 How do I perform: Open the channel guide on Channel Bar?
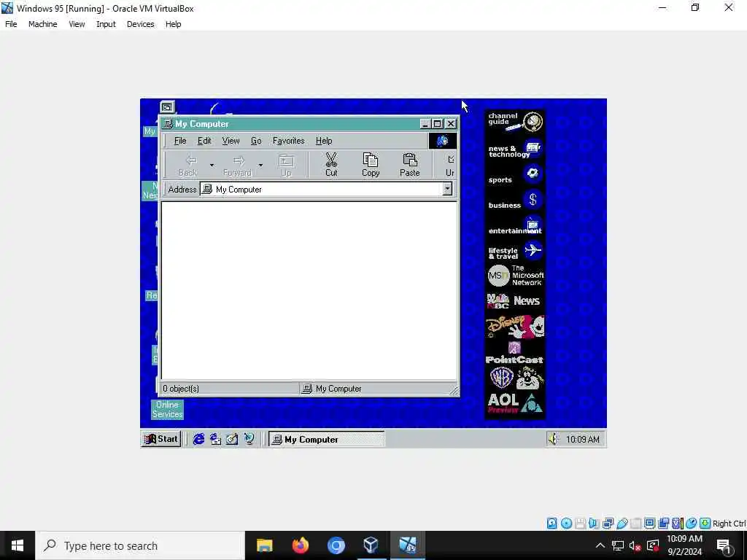click(515, 122)
